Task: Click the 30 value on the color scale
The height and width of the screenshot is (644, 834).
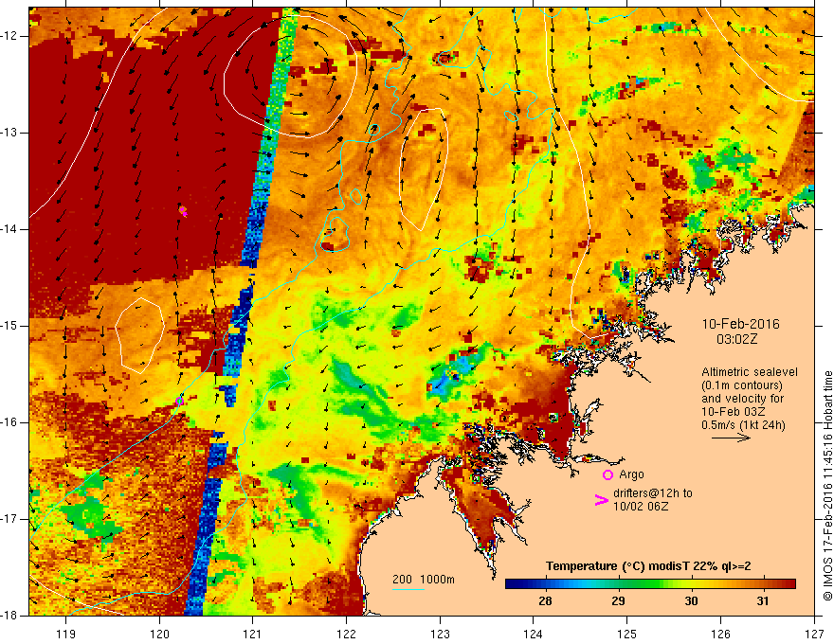Action: pos(690,601)
